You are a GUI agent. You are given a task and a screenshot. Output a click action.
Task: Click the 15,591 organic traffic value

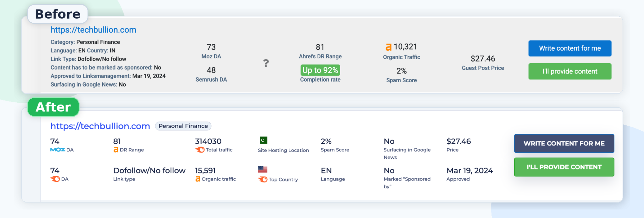[x=205, y=170]
